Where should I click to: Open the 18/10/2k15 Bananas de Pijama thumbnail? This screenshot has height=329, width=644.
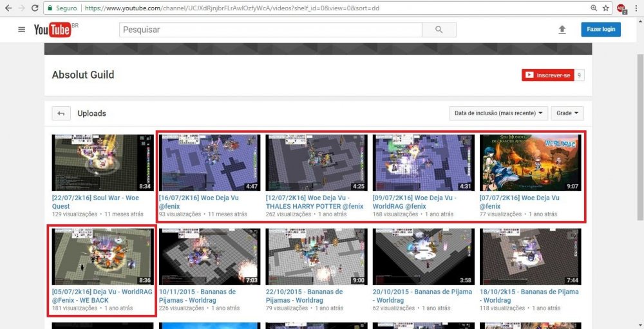point(531,257)
